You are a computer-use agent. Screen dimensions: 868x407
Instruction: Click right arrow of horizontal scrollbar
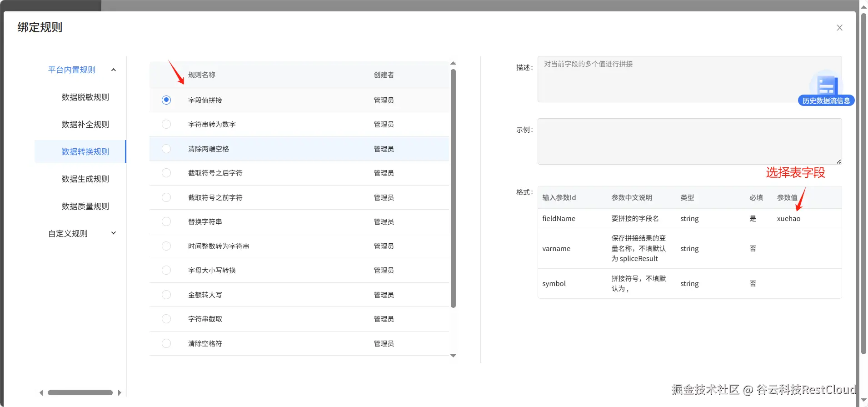(120, 392)
